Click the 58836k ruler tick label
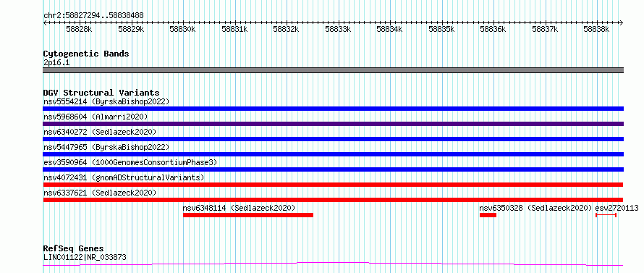Image resolution: width=644 pixels, height=273 pixels. click(x=493, y=29)
